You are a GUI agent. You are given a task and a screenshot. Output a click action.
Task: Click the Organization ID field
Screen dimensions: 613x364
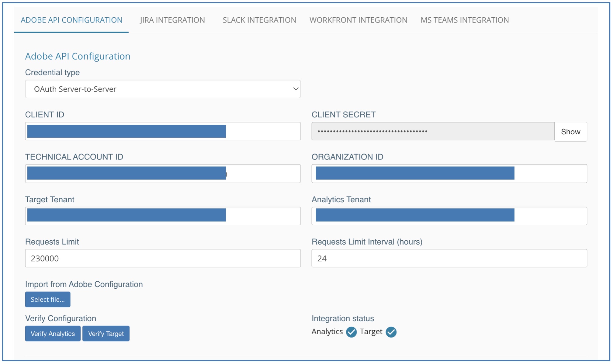pyautogui.click(x=449, y=173)
